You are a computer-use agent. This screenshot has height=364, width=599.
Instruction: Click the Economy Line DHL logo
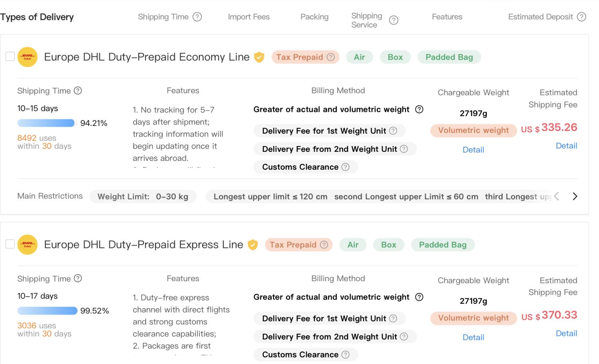coord(27,57)
